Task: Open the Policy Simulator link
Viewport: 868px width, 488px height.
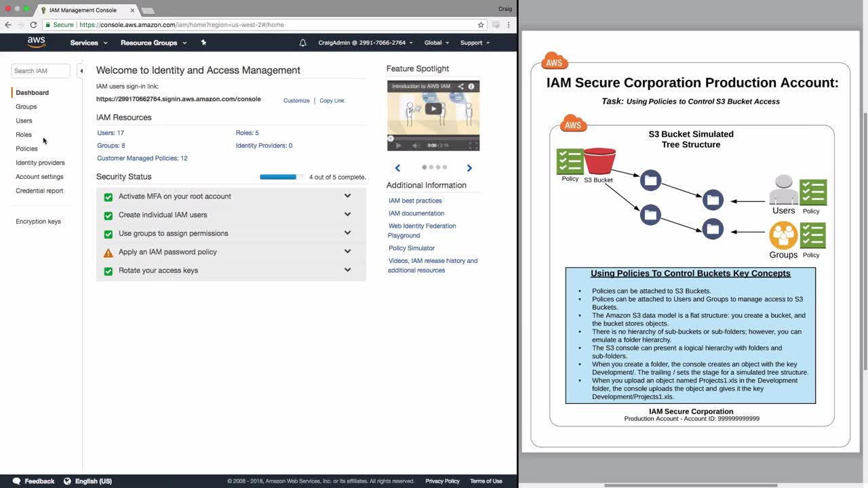Action: click(412, 248)
